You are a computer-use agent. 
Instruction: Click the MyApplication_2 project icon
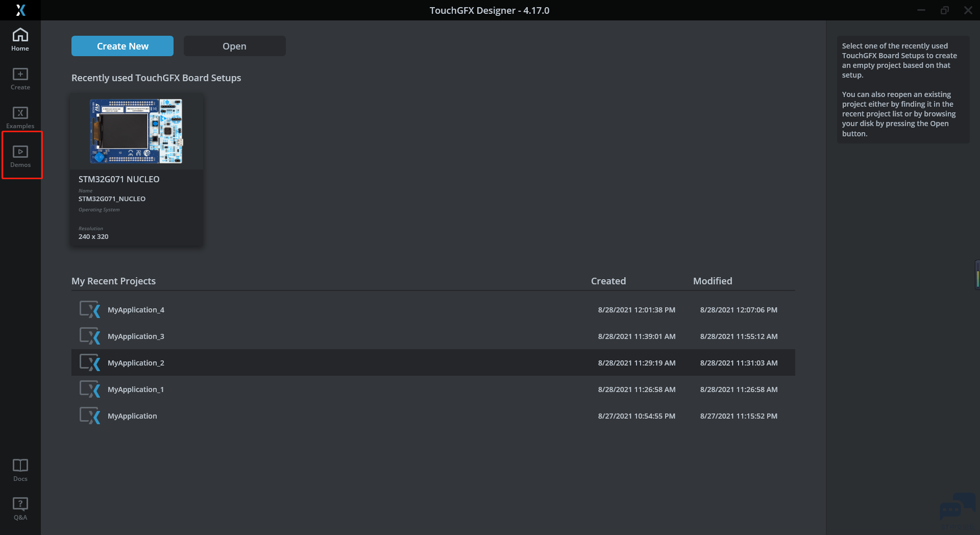point(90,362)
